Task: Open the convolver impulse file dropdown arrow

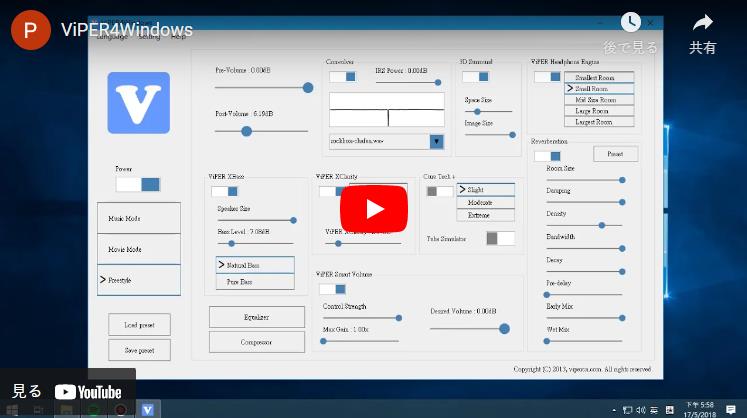Action: (436, 142)
